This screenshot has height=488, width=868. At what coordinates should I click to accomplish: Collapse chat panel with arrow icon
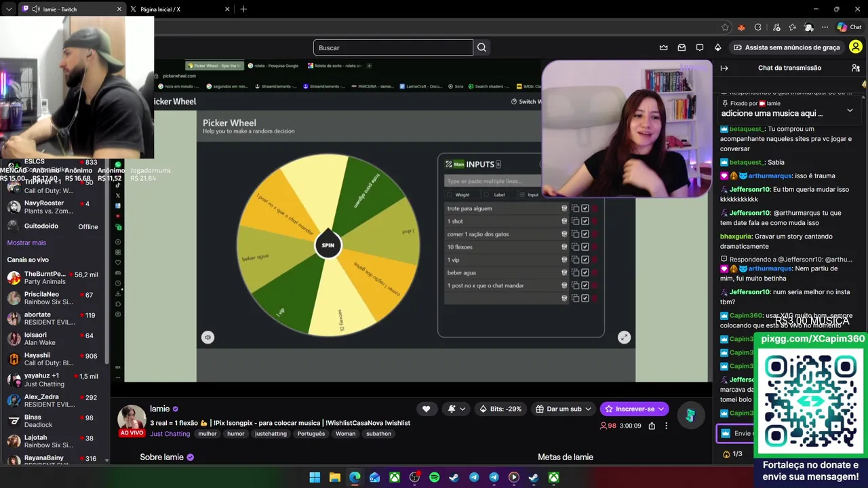coord(724,68)
